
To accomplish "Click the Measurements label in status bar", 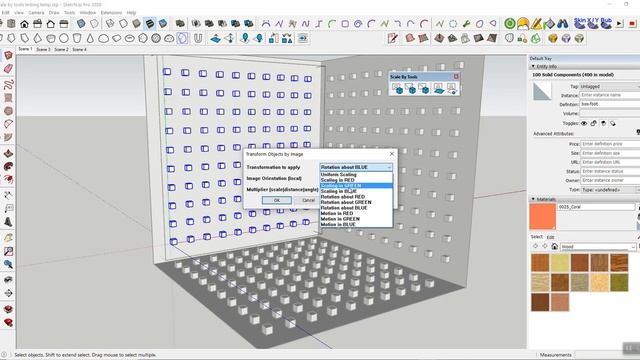I will (x=556, y=355).
